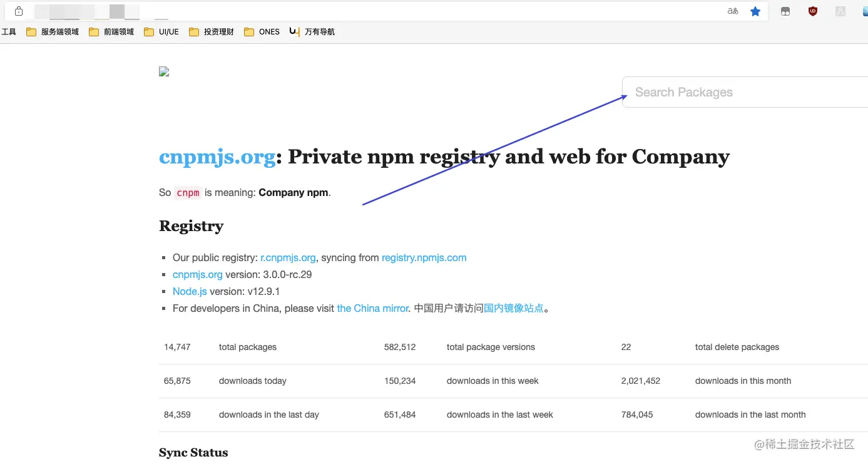
Task: Click the blue bookmark star icon
Action: click(755, 11)
